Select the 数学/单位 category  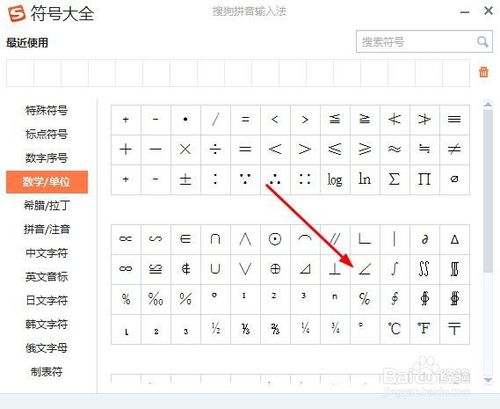coord(47,182)
